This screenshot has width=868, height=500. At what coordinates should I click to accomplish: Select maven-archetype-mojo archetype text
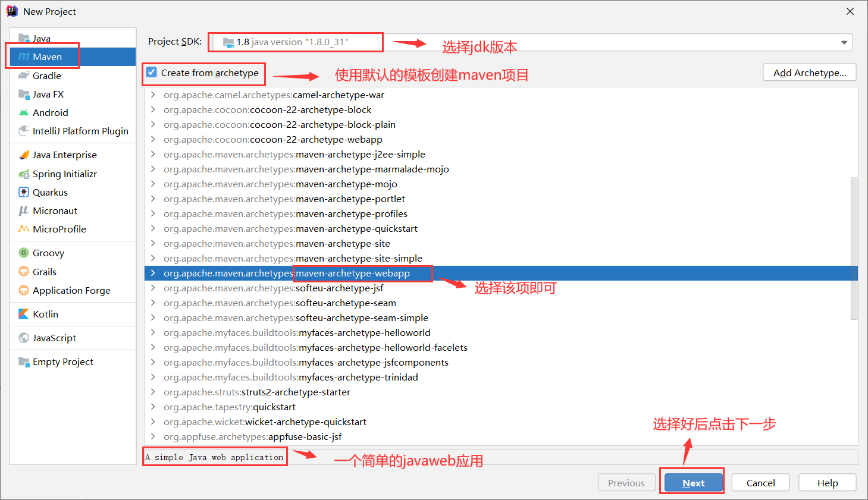pyautogui.click(x=346, y=184)
